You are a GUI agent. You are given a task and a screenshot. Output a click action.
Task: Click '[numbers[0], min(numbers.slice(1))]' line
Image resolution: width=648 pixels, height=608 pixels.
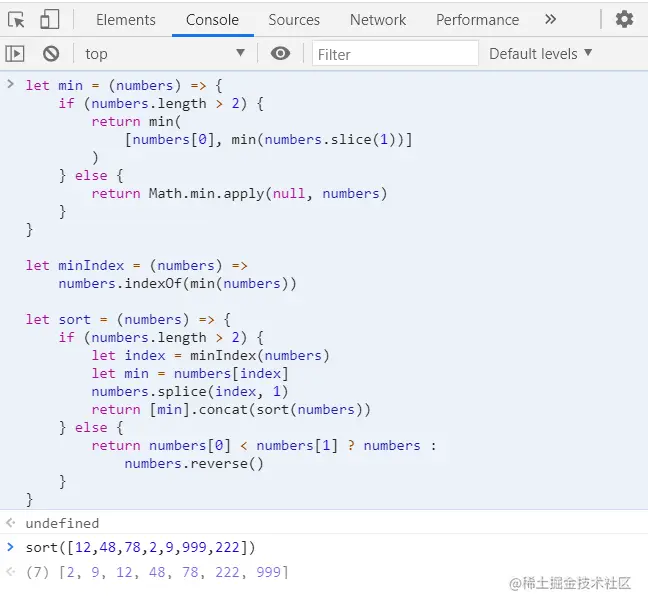click(x=269, y=140)
